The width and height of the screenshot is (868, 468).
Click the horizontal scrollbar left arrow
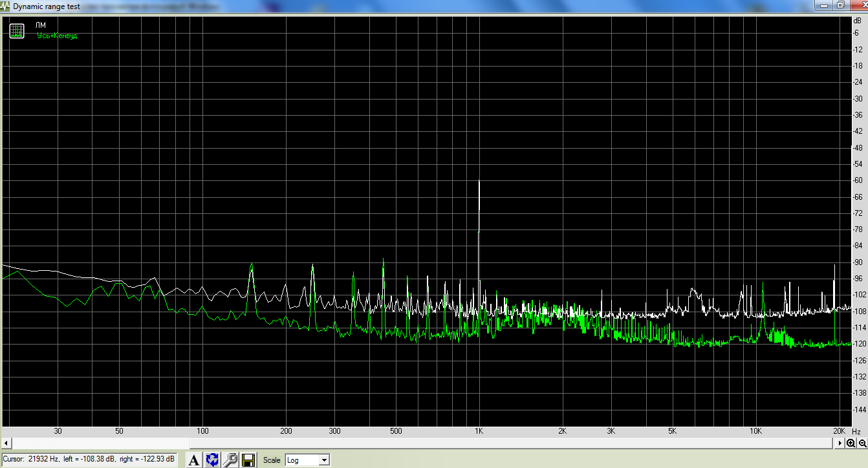coord(6,443)
